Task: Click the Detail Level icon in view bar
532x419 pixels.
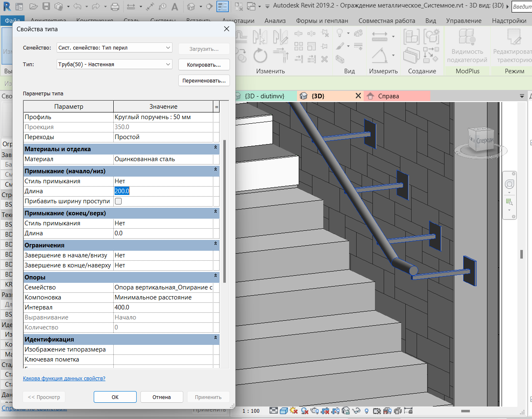Action: click(273, 411)
